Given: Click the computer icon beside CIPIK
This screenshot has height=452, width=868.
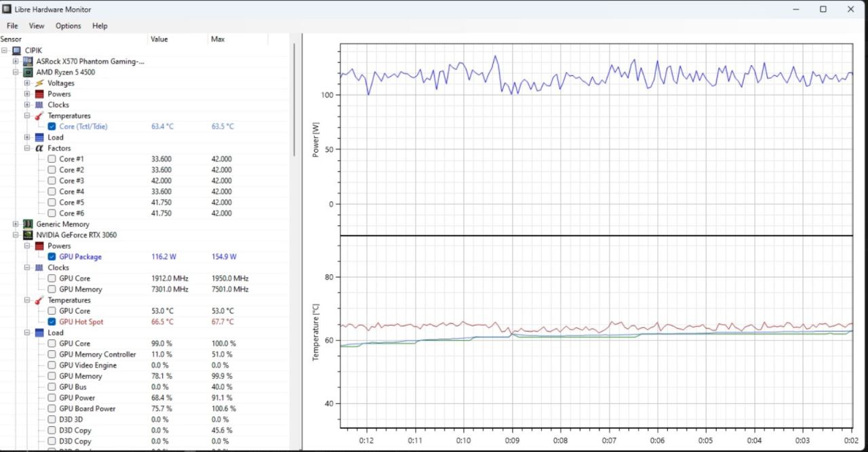Looking at the screenshot, I should click(x=16, y=50).
